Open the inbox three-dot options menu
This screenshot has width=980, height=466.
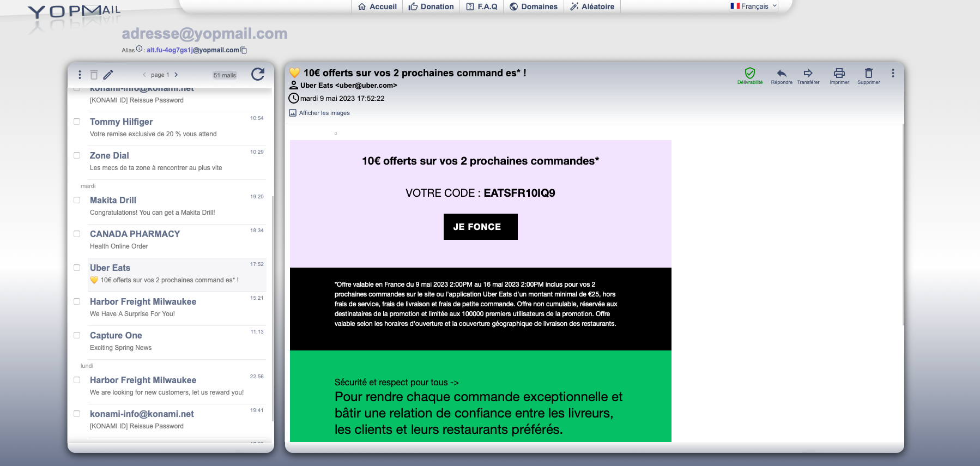click(x=80, y=75)
